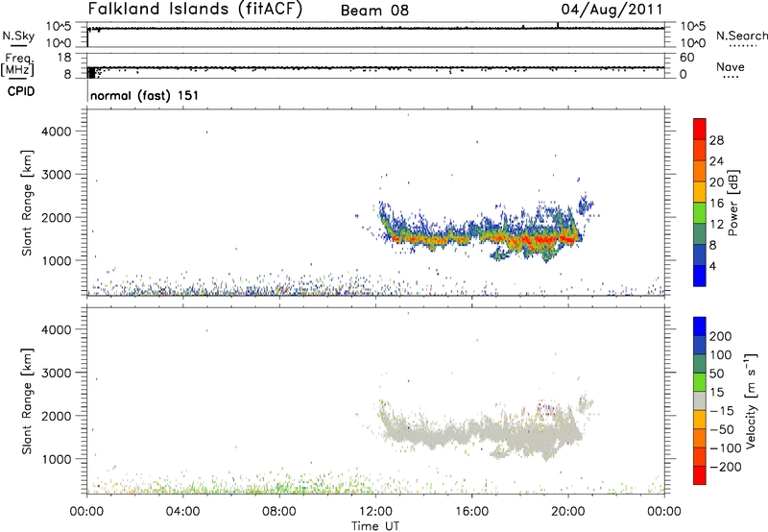This screenshot has height=532, width=768.
Task: Click the 'N.Sky' label
Action: pos(18,36)
